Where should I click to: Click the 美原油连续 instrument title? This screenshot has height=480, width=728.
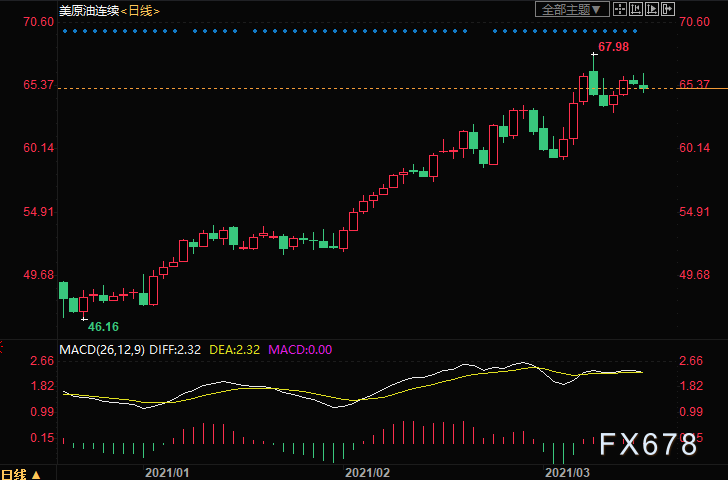[x=89, y=11]
